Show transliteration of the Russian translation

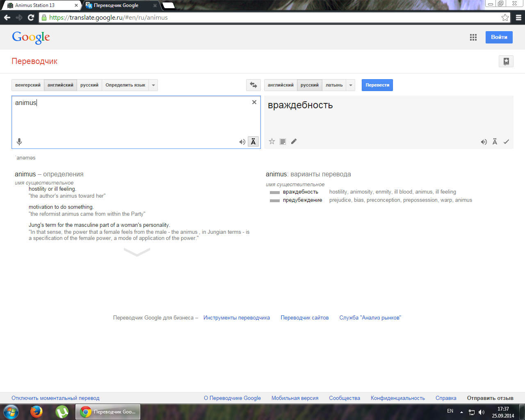tap(495, 142)
